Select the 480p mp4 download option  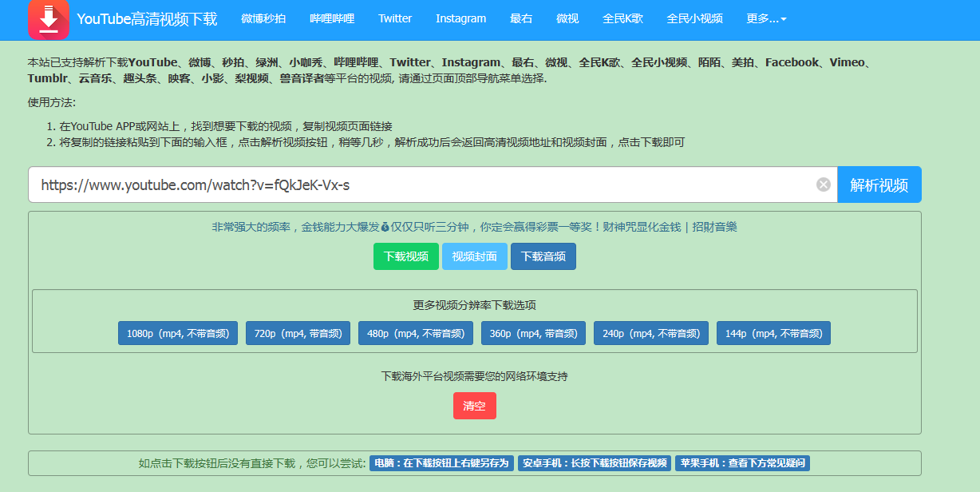pos(416,333)
